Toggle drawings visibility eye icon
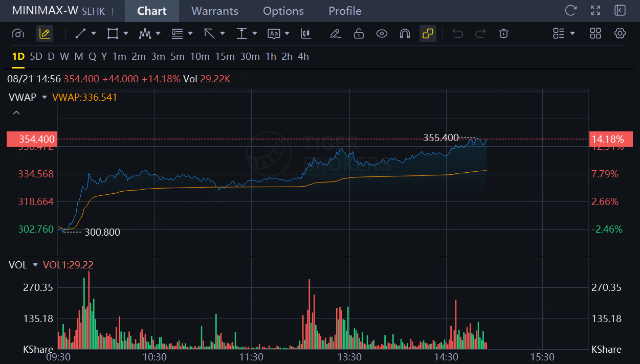Screen dimensions: 640x364 tap(382, 34)
